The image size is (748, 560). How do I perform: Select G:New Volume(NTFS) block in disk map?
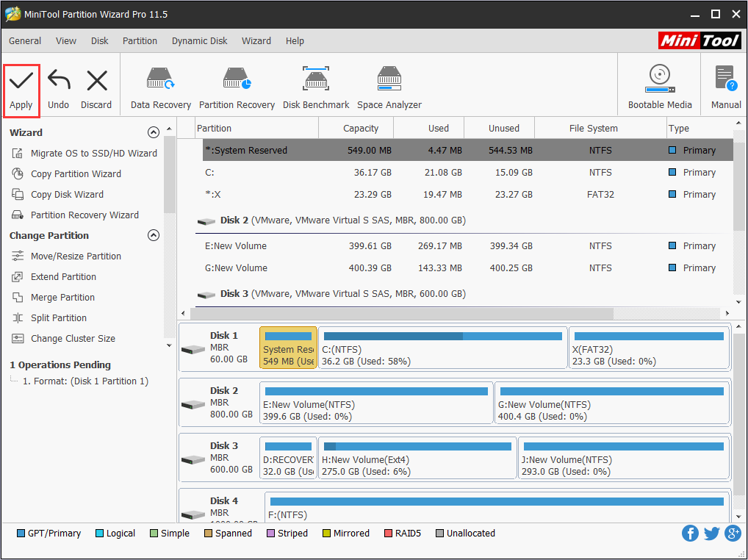click(613, 403)
